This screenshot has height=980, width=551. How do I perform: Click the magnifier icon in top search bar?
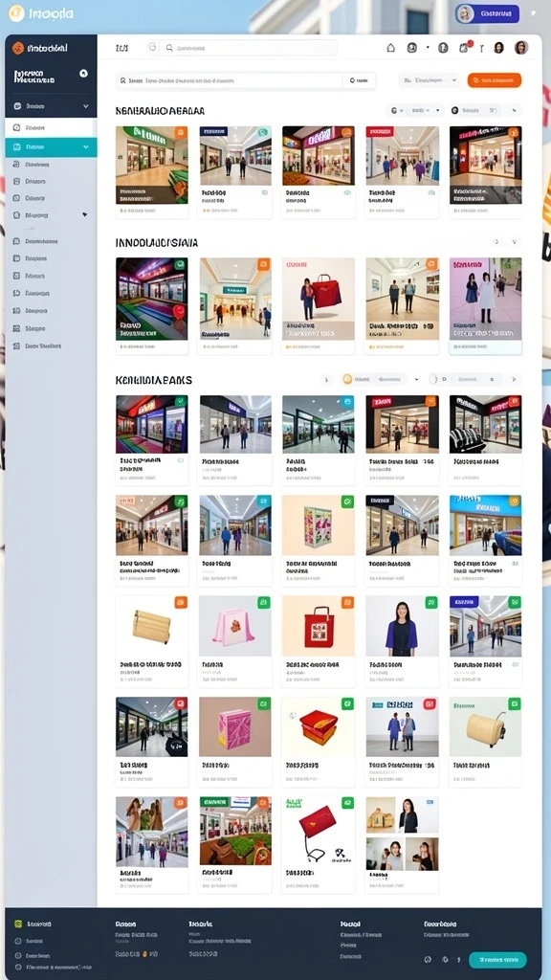tap(168, 48)
